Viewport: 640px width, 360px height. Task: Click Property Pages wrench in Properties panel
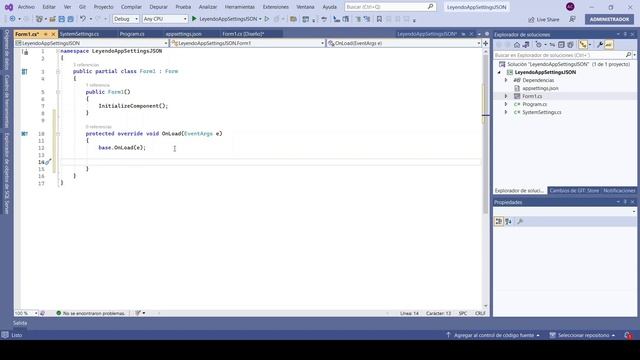pyautogui.click(x=520, y=221)
